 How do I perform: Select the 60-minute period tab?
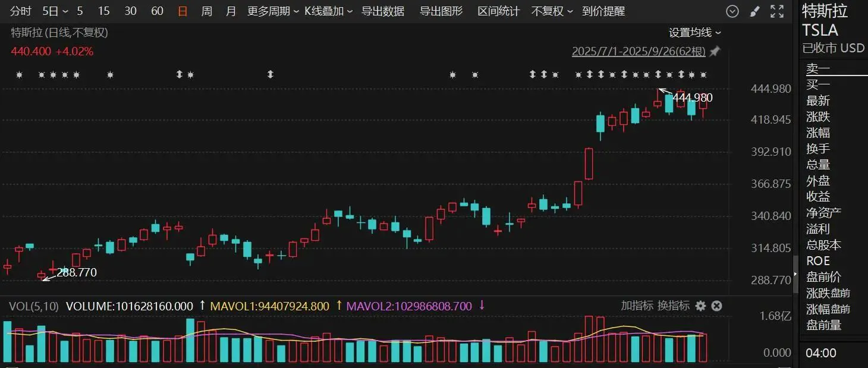tap(157, 11)
